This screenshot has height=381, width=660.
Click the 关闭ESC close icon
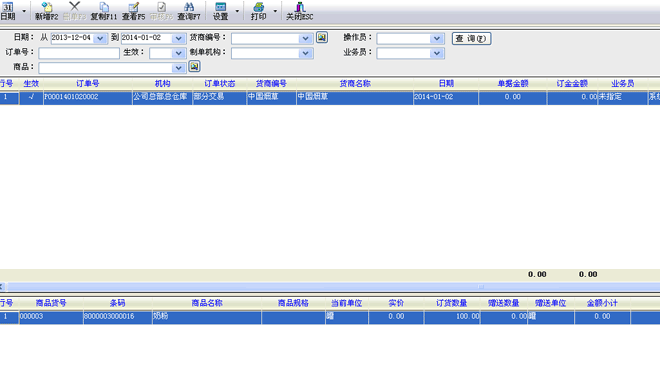pos(300,11)
